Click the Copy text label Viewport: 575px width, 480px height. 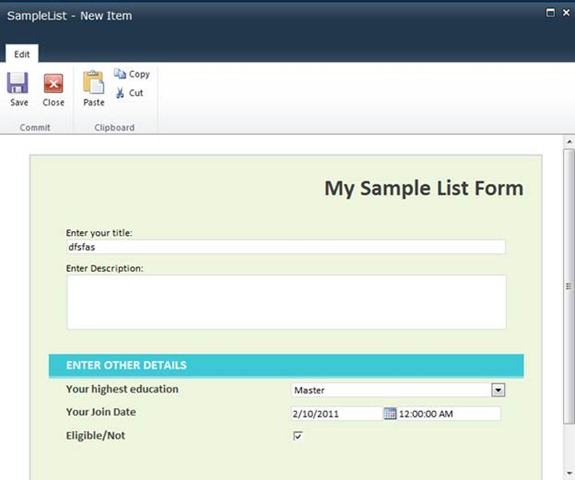click(139, 74)
